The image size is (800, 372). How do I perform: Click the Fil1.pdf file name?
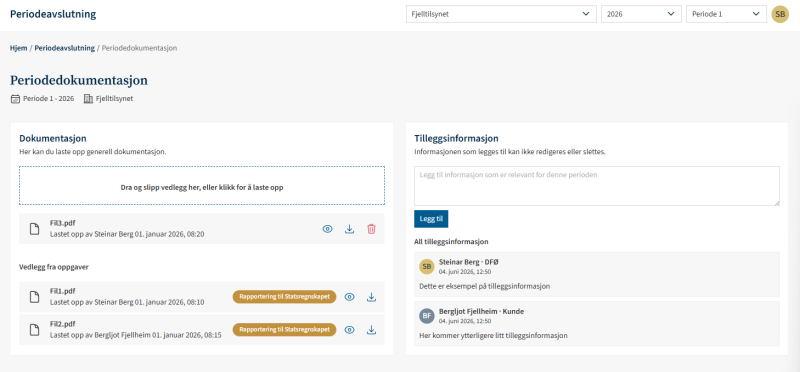pos(62,291)
